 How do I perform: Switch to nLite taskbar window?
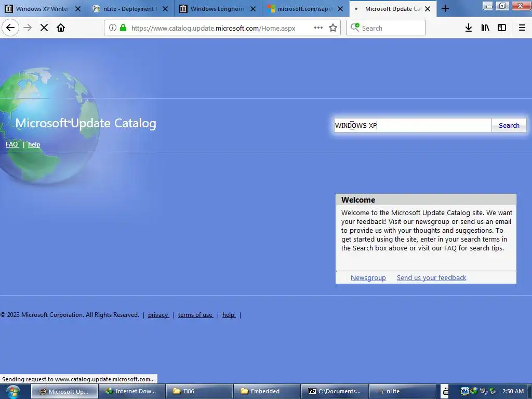(402, 392)
